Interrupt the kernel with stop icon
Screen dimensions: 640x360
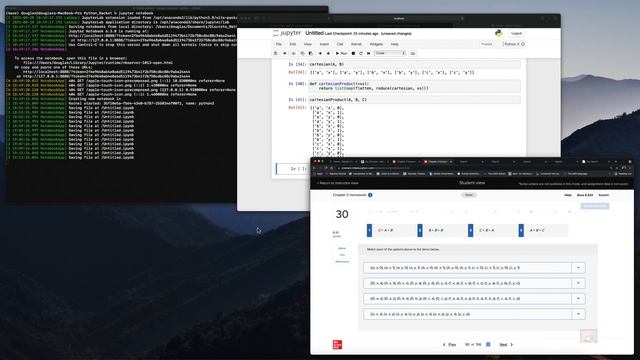pyautogui.click(x=353, y=53)
